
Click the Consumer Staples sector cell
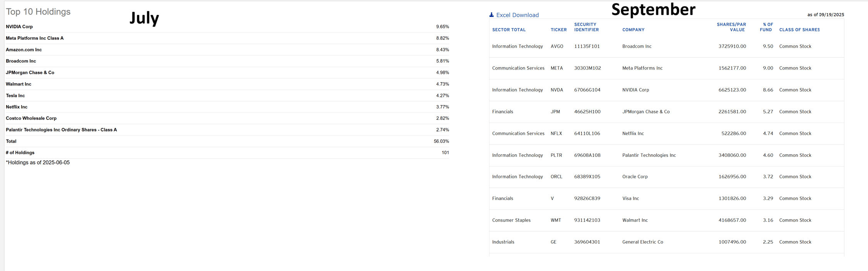coord(511,220)
